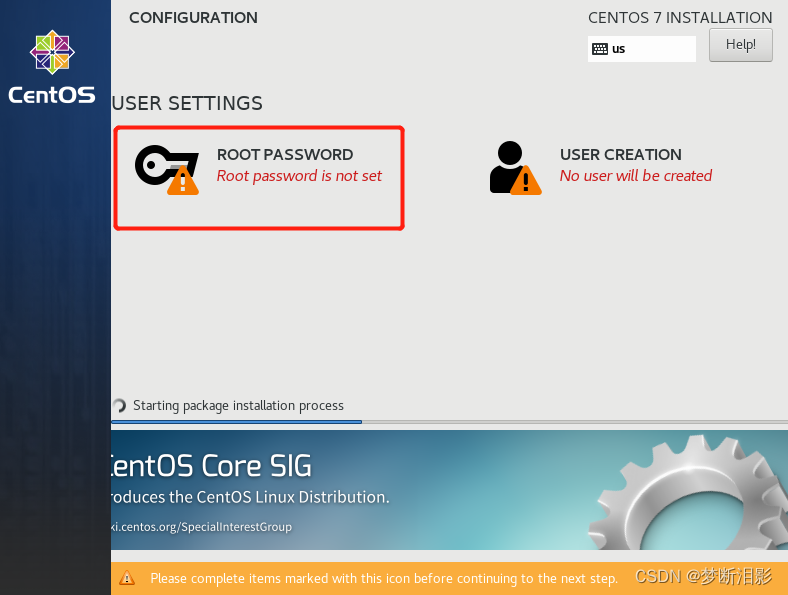Click the SpecialInterestGroup wiki URL text
The image size is (788, 595).
pyautogui.click(x=202, y=527)
